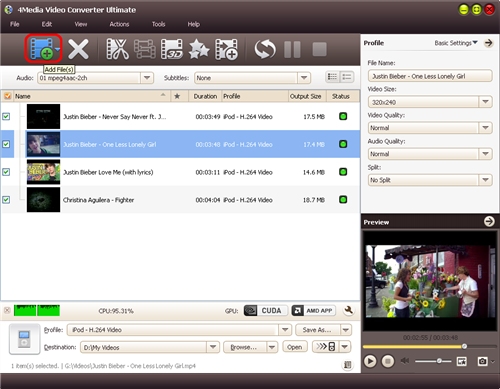The image size is (500, 389).
Task: Take a preview snapshot with camera icon
Action: 482,361
